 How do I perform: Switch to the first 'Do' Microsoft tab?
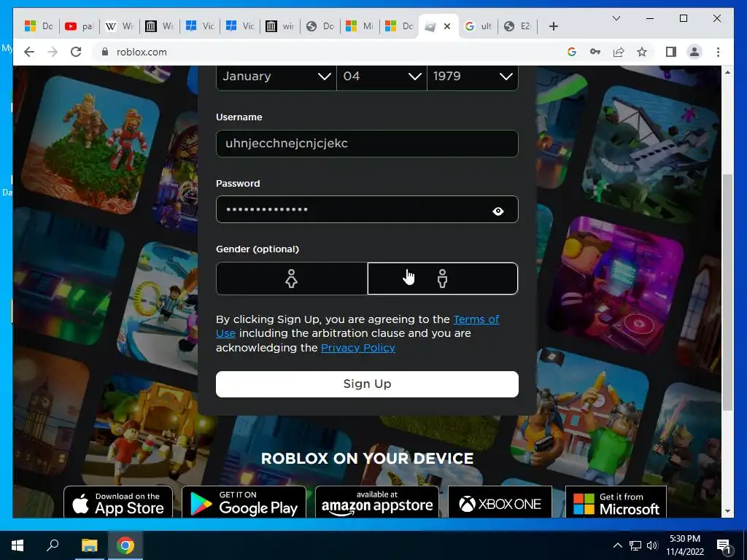tap(39, 26)
